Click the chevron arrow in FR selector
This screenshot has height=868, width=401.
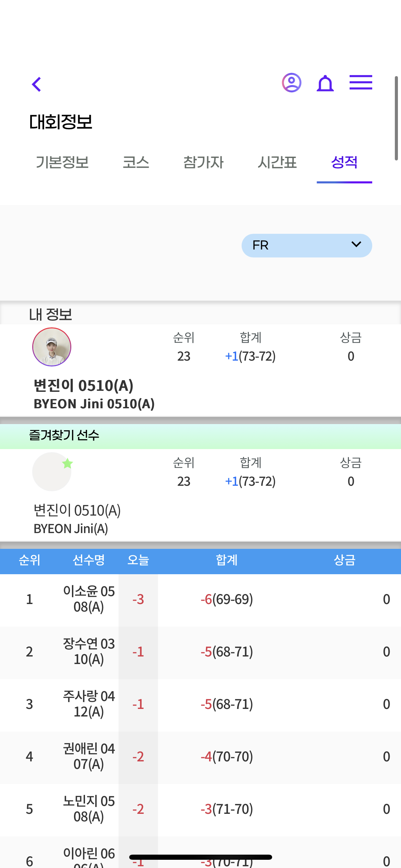[356, 244]
